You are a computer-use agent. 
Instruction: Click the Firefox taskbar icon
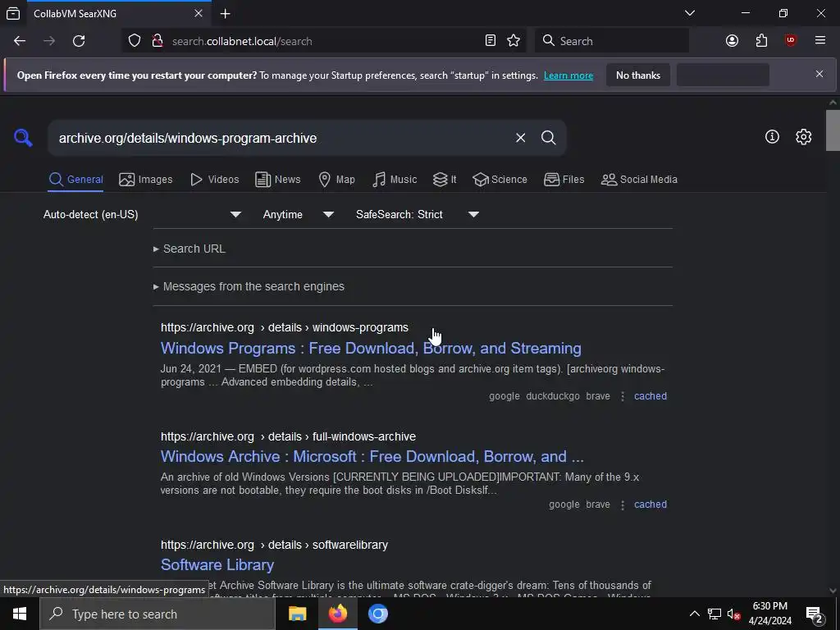(x=337, y=614)
